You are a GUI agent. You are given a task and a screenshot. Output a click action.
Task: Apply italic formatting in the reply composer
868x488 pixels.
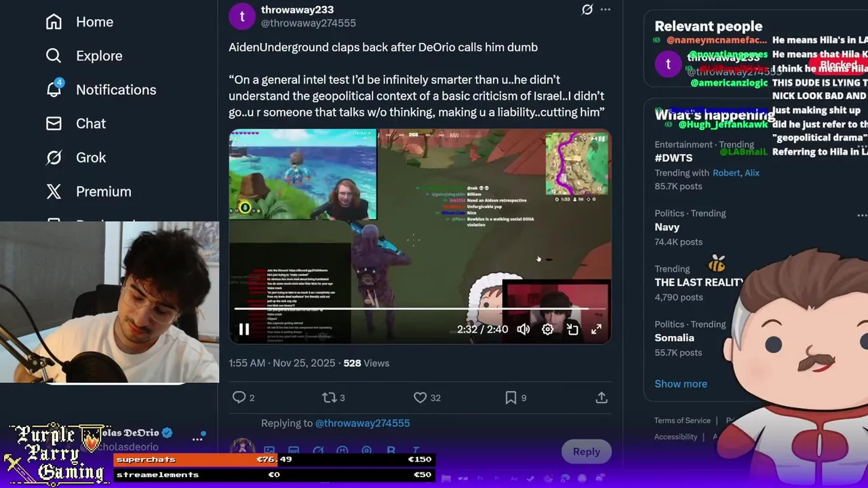point(416,451)
